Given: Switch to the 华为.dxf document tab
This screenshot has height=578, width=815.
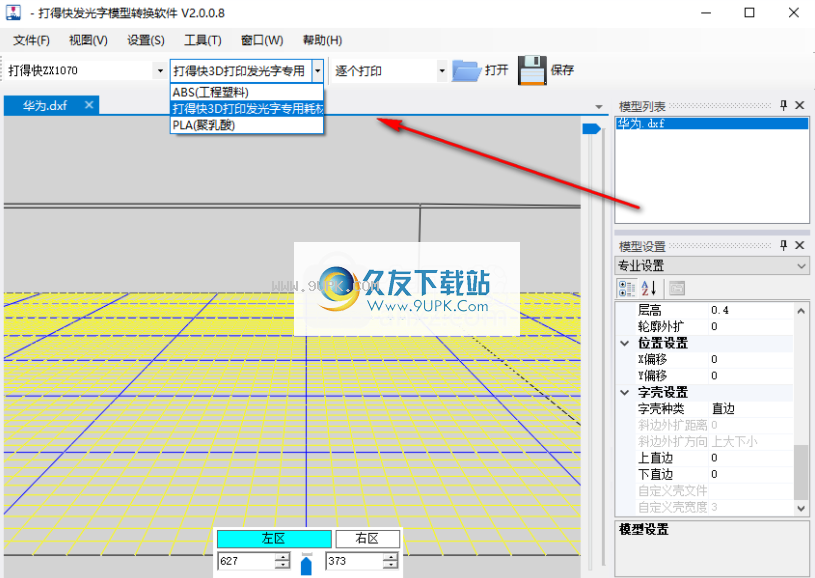Looking at the screenshot, I should click(45, 106).
